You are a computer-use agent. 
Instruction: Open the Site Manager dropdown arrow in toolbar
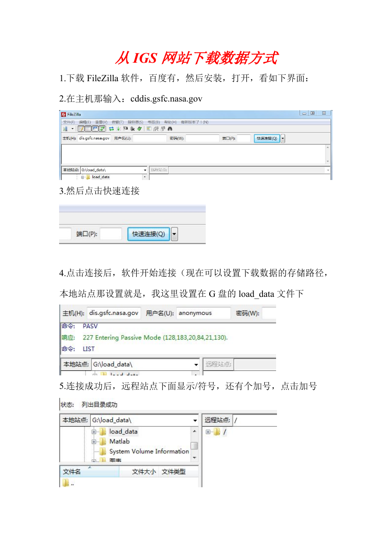point(72,129)
